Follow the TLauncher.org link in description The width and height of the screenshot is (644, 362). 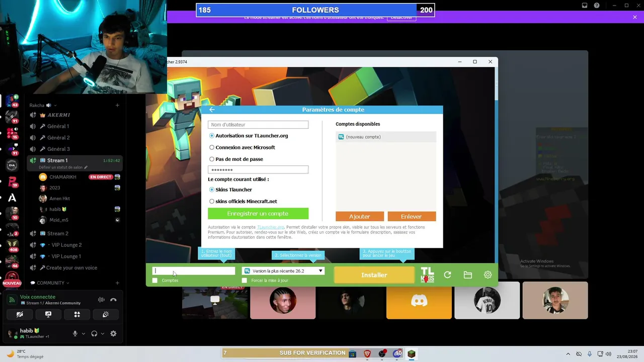(271, 227)
